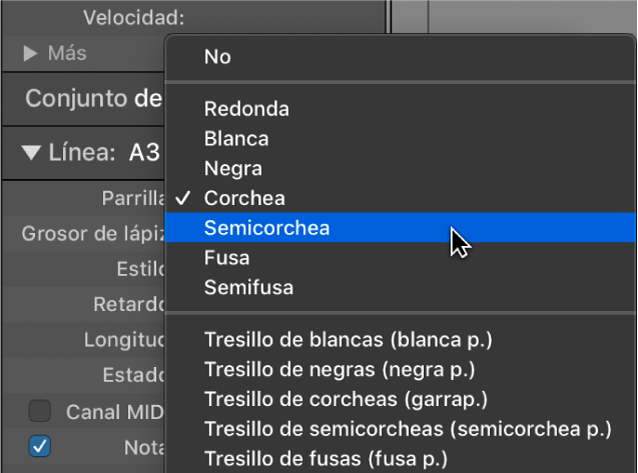Select the No option at top
This screenshot has height=473, width=638.
pos(217,57)
